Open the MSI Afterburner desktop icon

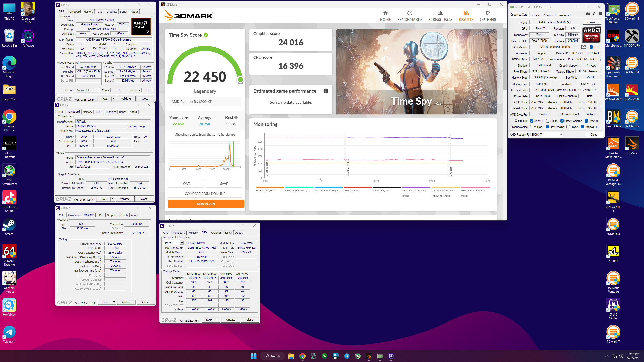9,175
